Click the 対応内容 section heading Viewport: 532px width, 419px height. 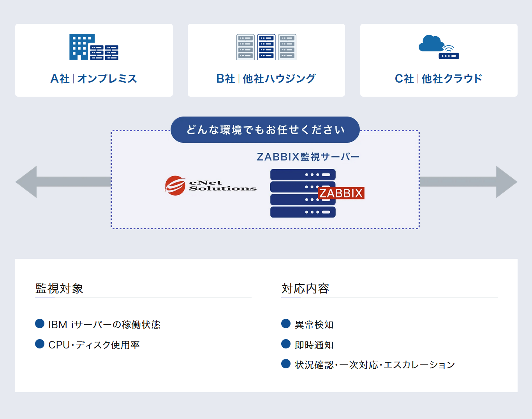pyautogui.click(x=305, y=288)
